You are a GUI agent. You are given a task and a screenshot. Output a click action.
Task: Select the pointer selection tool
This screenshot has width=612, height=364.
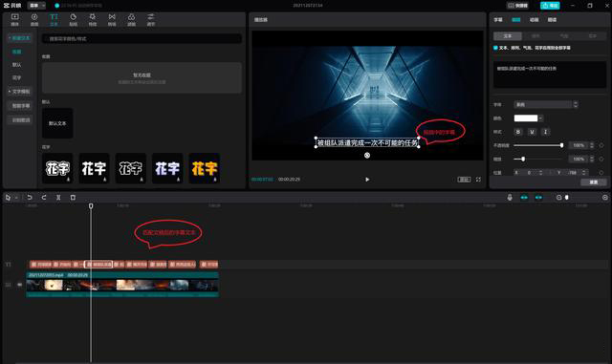tap(8, 198)
